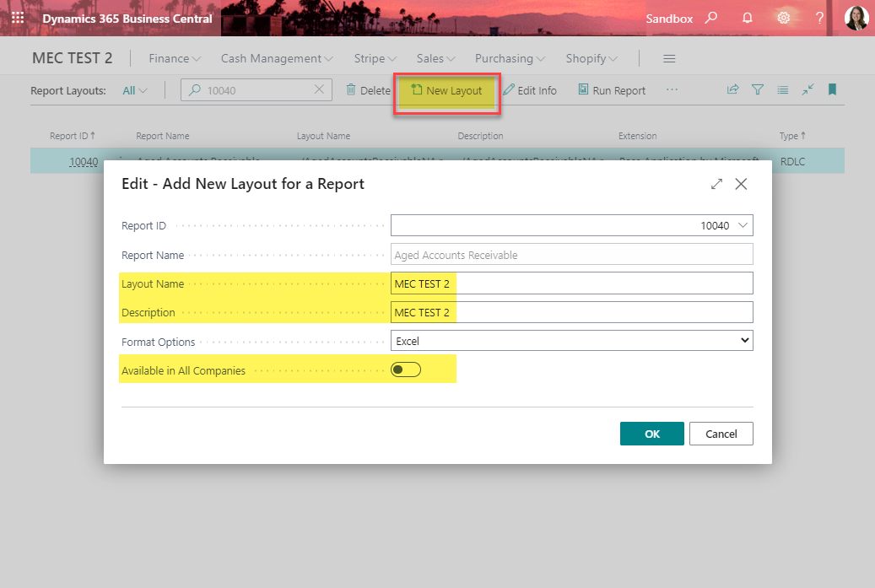Click the Run Report action

[612, 90]
